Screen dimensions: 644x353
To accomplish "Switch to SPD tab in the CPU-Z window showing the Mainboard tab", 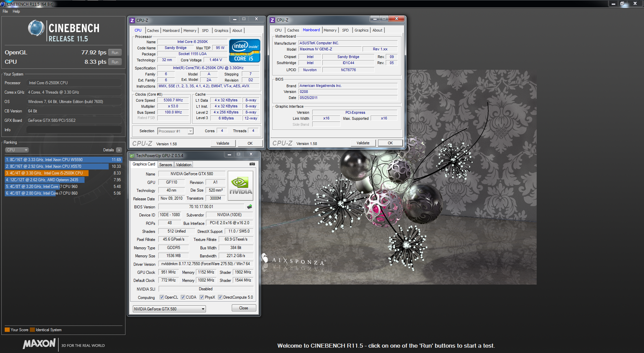I will point(345,30).
